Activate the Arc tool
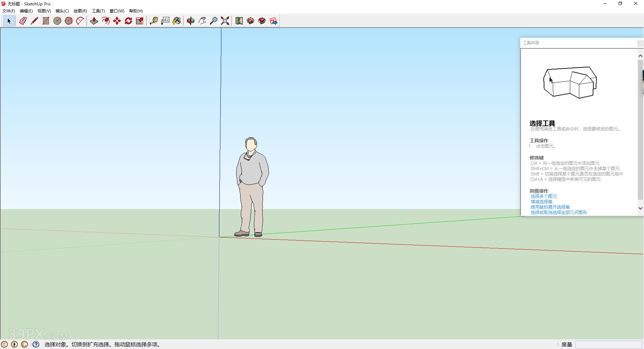This screenshot has height=349, width=644. pyautogui.click(x=80, y=21)
